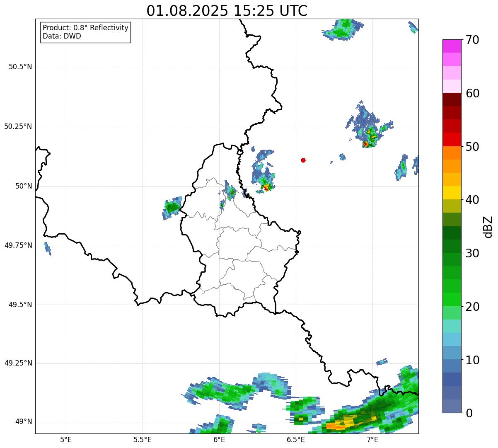The height and width of the screenshot is (448, 498).
Task: Click the 50.5°N latitude label
Action: pyautogui.click(x=20, y=67)
